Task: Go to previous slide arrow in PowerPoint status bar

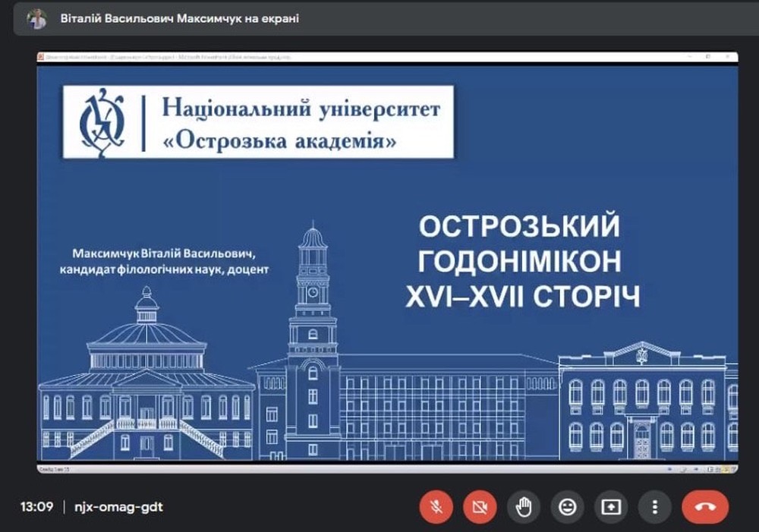Action: pyautogui.click(x=670, y=468)
